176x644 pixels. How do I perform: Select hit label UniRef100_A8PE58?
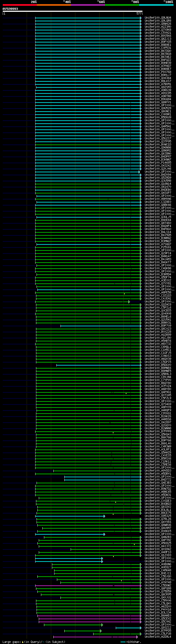click(158, 293)
